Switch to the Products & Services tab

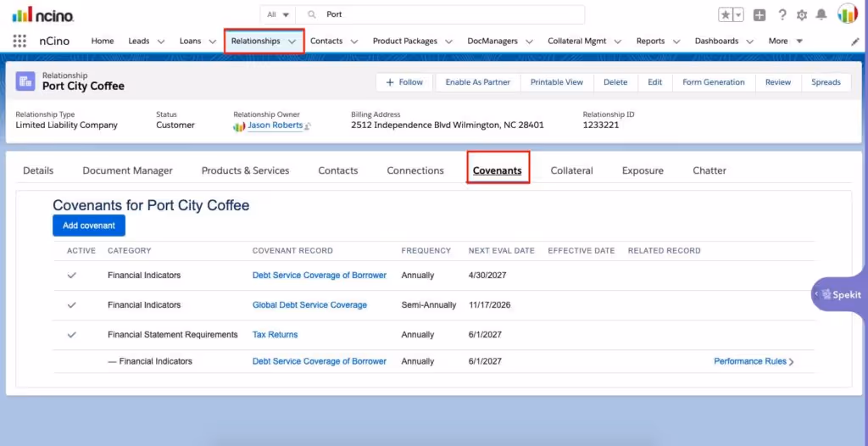pyautogui.click(x=245, y=170)
